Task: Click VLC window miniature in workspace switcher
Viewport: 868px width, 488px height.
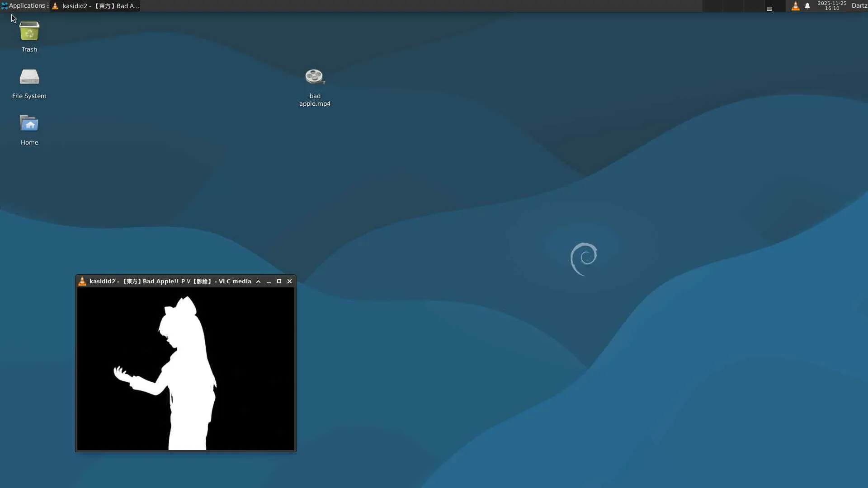Action: 769,9
